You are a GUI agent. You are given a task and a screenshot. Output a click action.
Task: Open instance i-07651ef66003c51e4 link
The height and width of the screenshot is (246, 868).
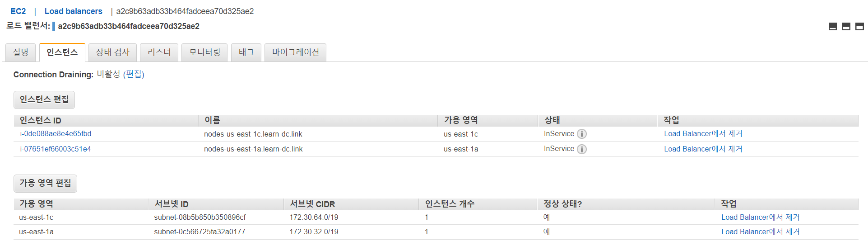[x=56, y=149]
